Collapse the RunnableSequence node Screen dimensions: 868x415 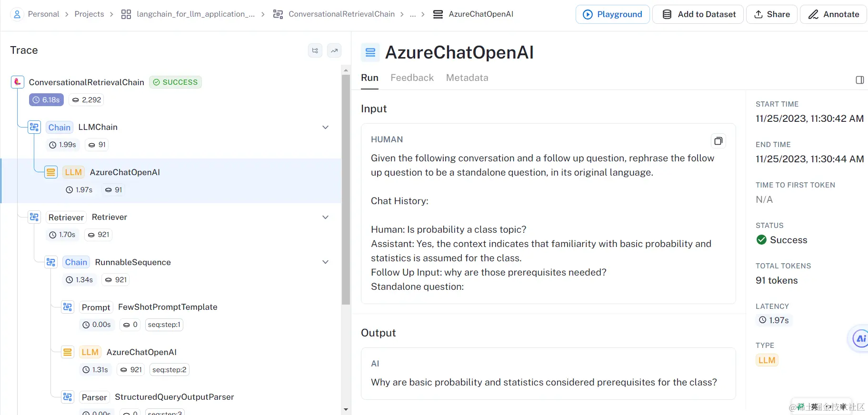click(x=326, y=262)
